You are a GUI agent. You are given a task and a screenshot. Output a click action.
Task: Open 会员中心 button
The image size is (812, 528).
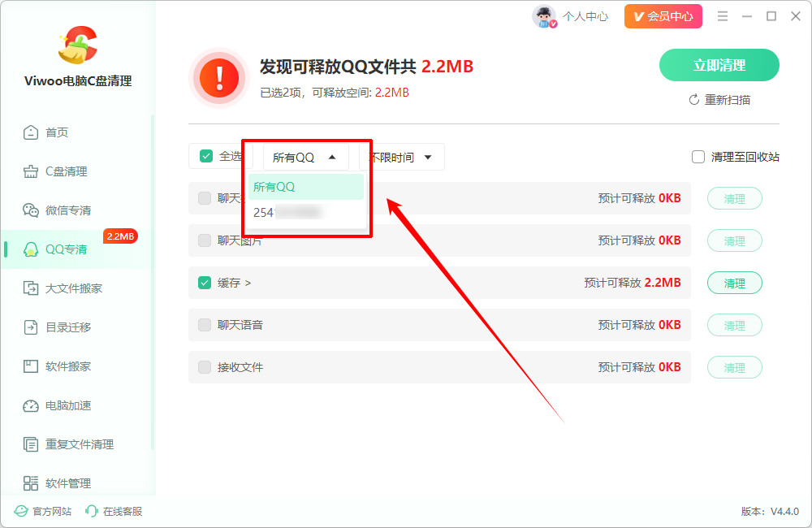(663, 16)
